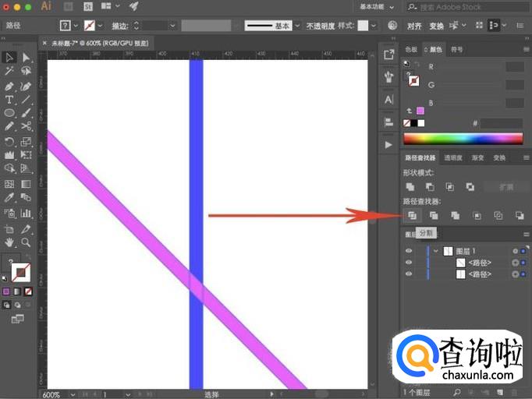Viewport: 532px width, 399px height.
Task: Toggle visibility of the first <路径> sublayer
Action: click(409, 263)
